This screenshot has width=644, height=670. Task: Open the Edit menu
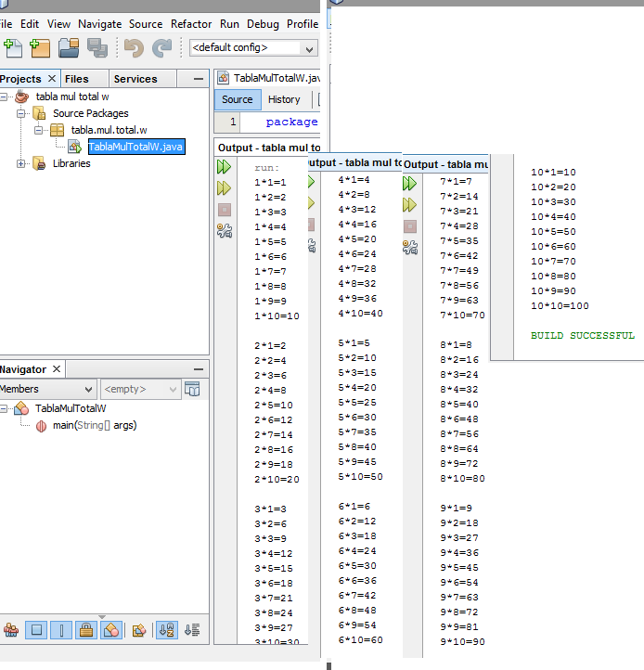30,24
